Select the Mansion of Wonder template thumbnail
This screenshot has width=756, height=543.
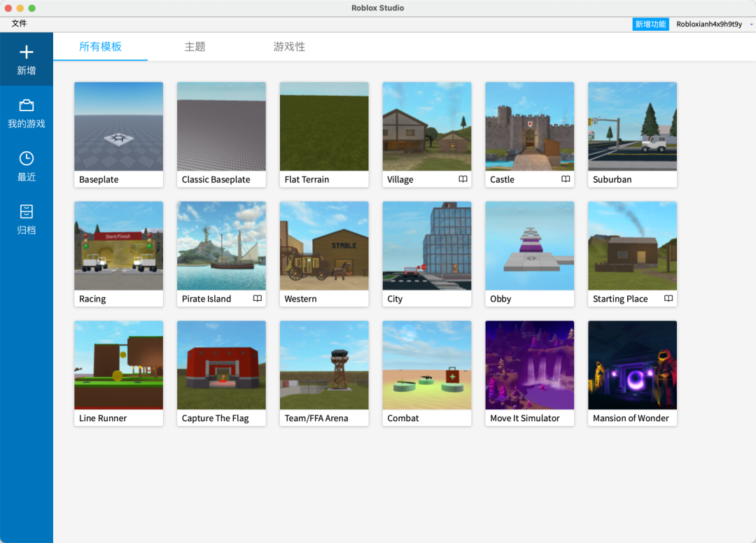point(632,365)
